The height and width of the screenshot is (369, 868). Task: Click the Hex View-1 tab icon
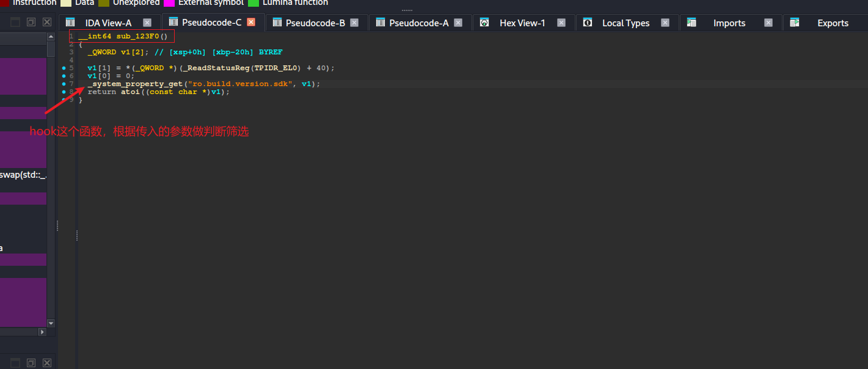484,23
